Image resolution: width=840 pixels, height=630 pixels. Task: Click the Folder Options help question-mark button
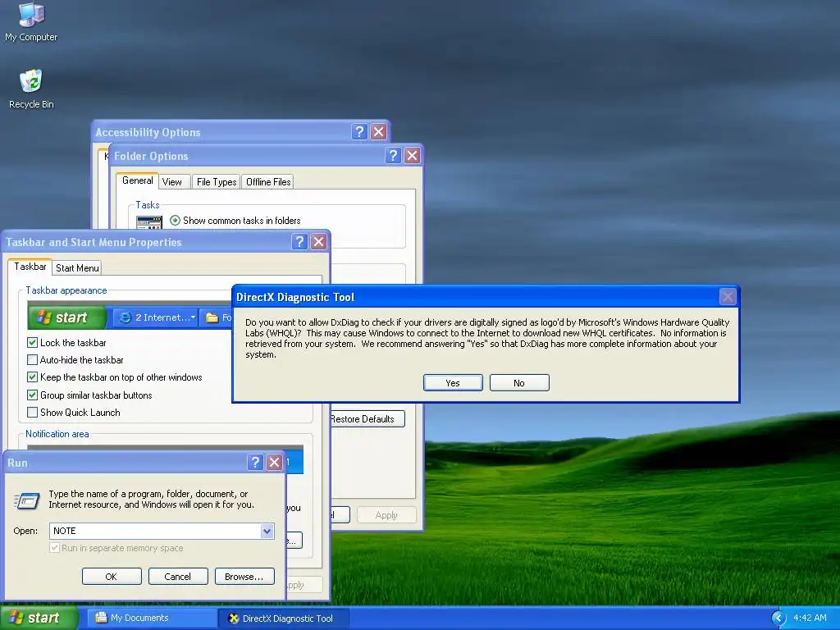(393, 155)
